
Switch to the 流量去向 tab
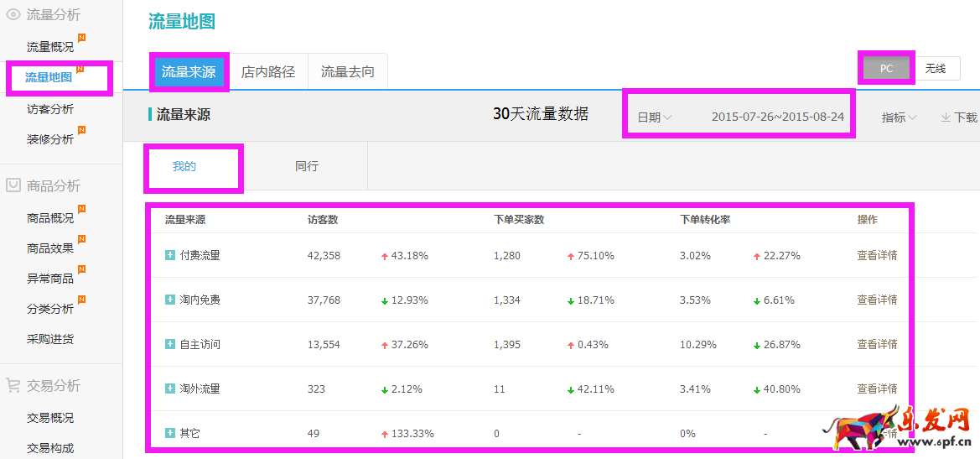347,72
